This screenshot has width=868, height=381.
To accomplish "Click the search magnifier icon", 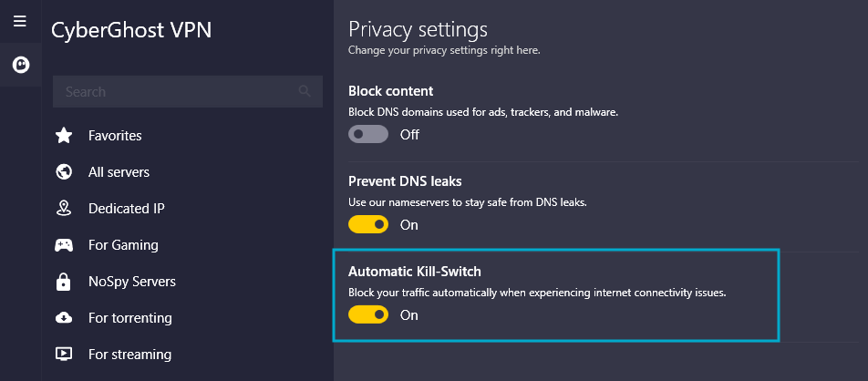I will pyautogui.click(x=305, y=91).
